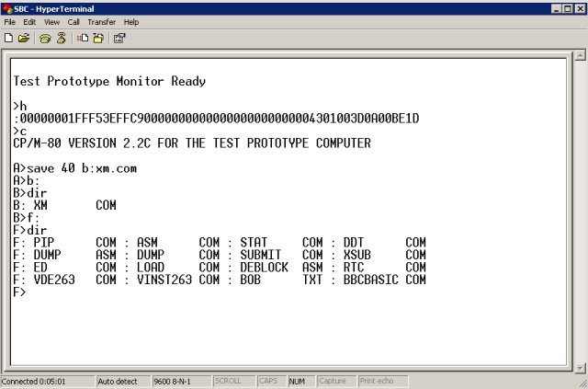Click RTC in the directory listing
Screen dimensions: 588x389
(353, 267)
